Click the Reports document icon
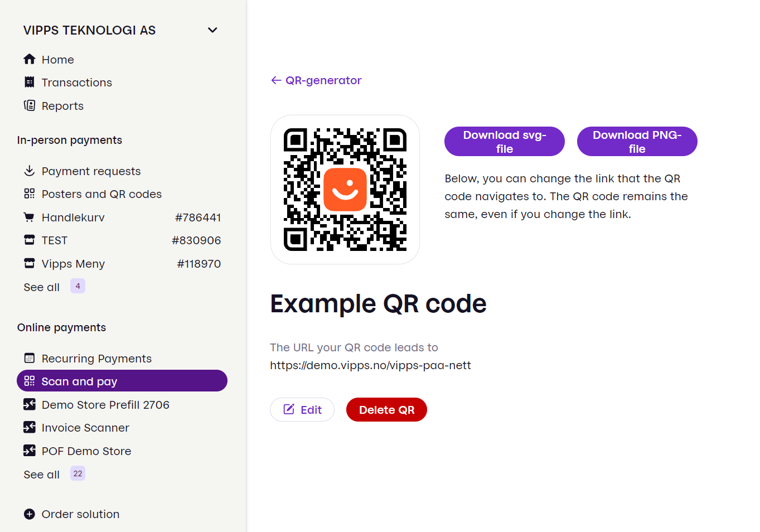760x532 pixels. [30, 105]
